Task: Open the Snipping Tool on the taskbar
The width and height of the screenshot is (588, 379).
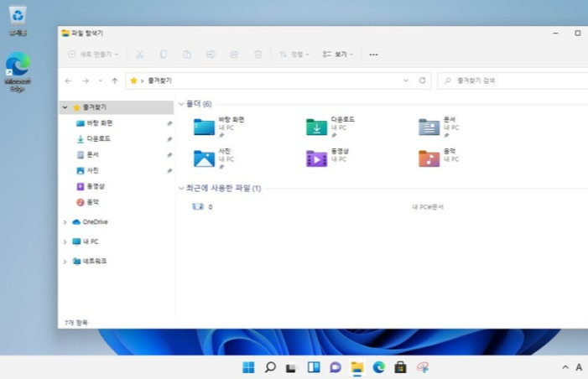Action: tap(423, 367)
